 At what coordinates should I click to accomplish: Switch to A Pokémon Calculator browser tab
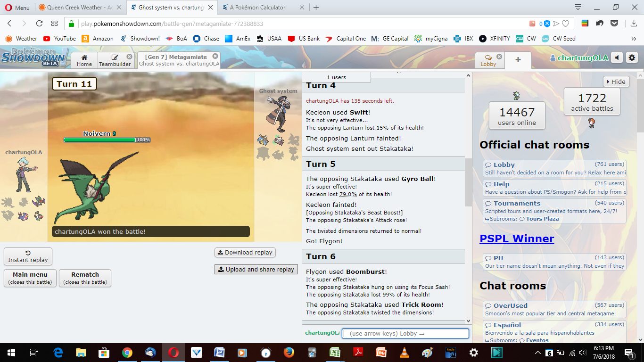click(261, 8)
